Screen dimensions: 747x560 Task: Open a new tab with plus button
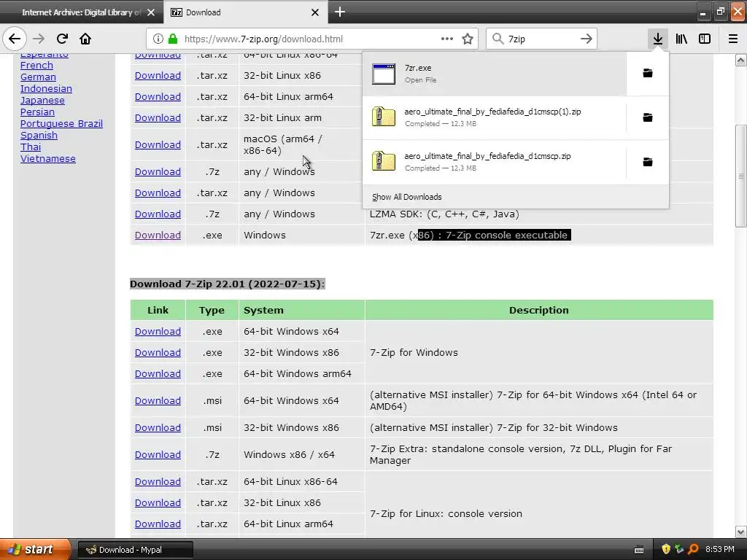(x=340, y=12)
